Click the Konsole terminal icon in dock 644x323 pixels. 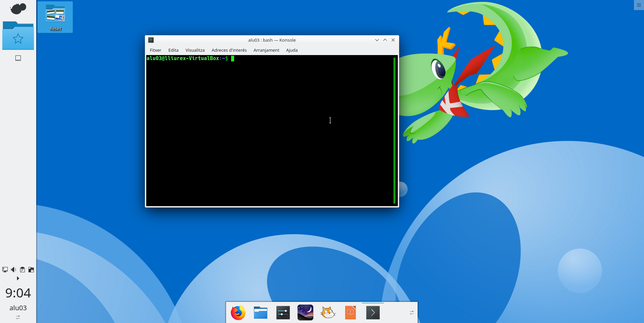coord(373,313)
